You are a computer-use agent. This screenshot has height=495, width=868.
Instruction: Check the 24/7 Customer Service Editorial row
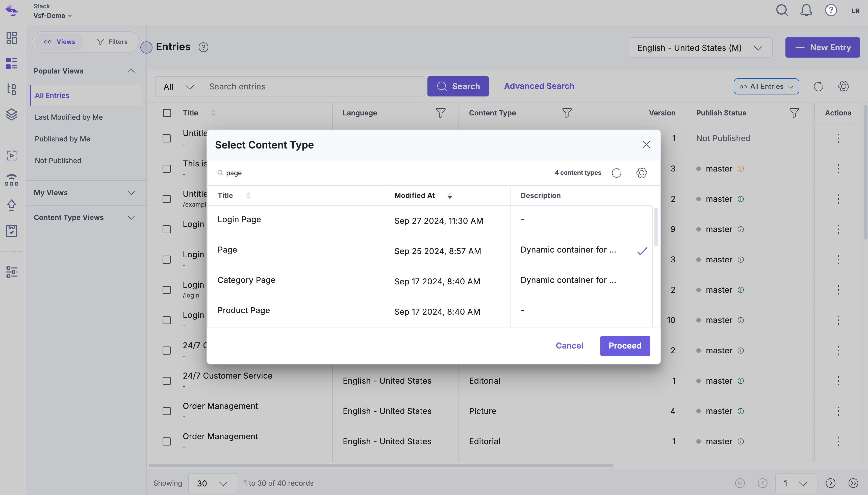click(167, 381)
